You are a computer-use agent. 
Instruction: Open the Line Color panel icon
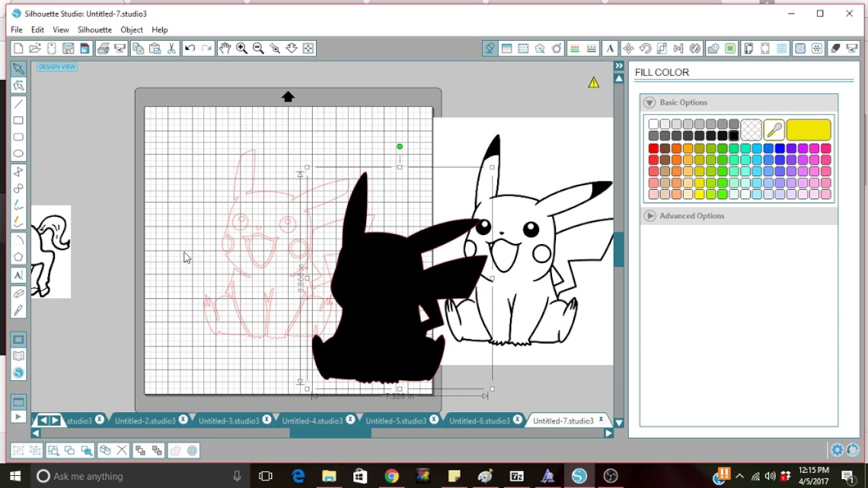tap(575, 48)
